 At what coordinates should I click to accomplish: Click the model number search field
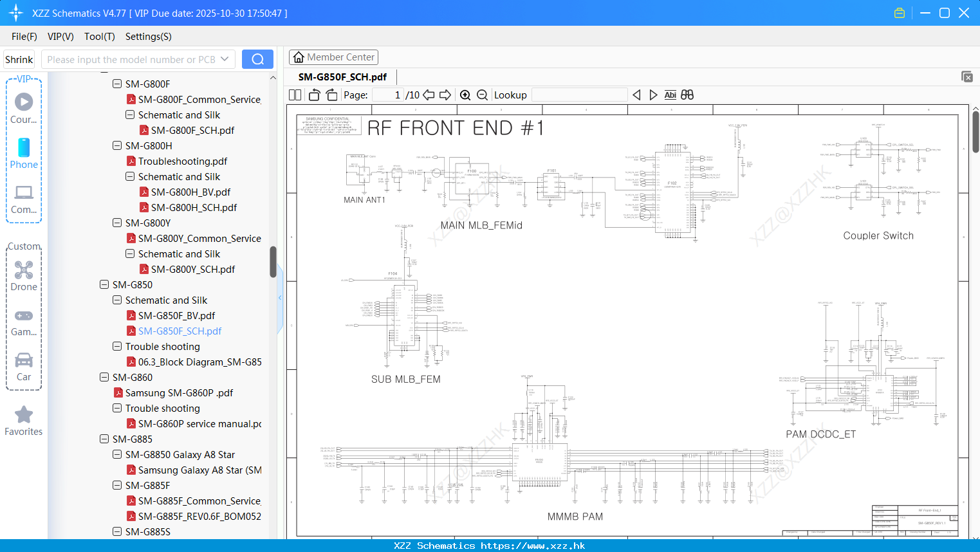(x=131, y=59)
